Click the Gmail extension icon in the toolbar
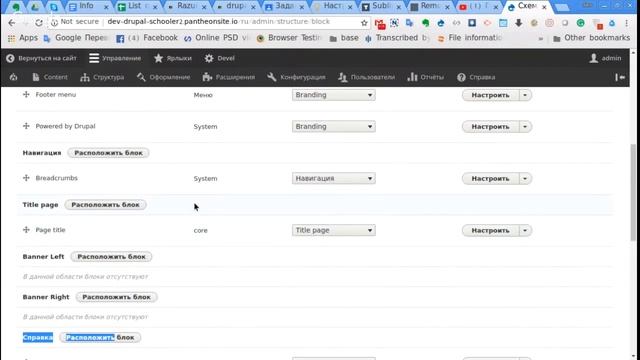 [x=380, y=24]
